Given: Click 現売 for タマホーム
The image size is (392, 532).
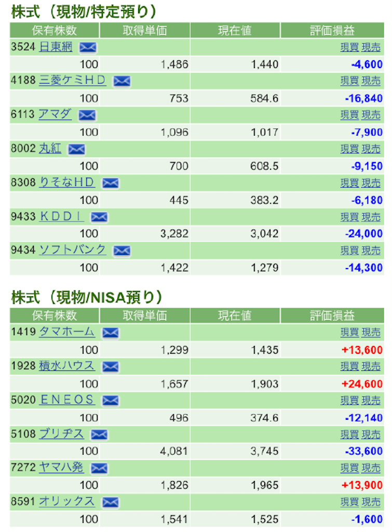Looking at the screenshot, I should [x=371, y=332].
